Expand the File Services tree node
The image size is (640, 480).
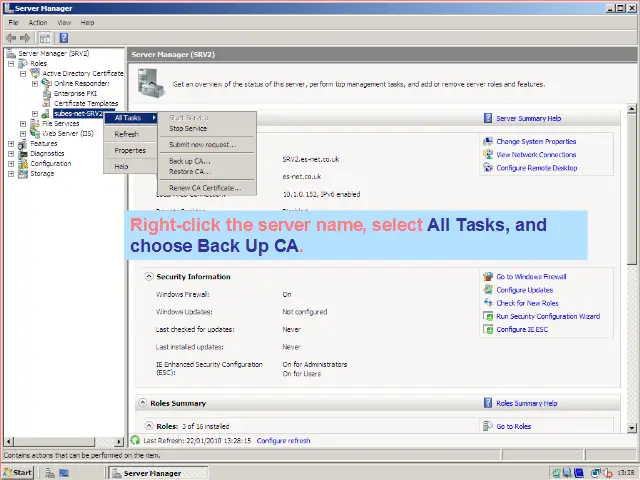[x=23, y=124]
